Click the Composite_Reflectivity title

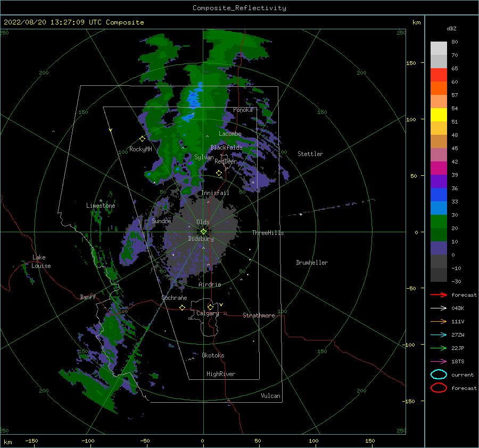click(x=239, y=8)
